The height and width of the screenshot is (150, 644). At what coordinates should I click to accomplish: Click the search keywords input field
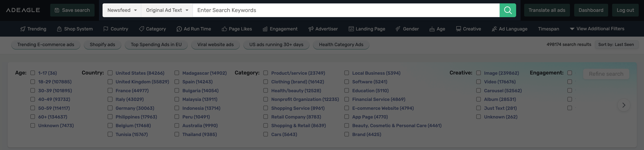tap(346, 10)
